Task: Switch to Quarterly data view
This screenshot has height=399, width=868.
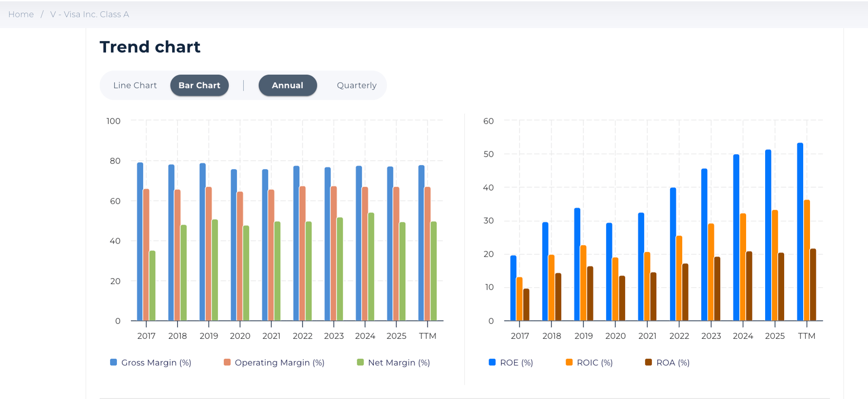Action: point(356,86)
